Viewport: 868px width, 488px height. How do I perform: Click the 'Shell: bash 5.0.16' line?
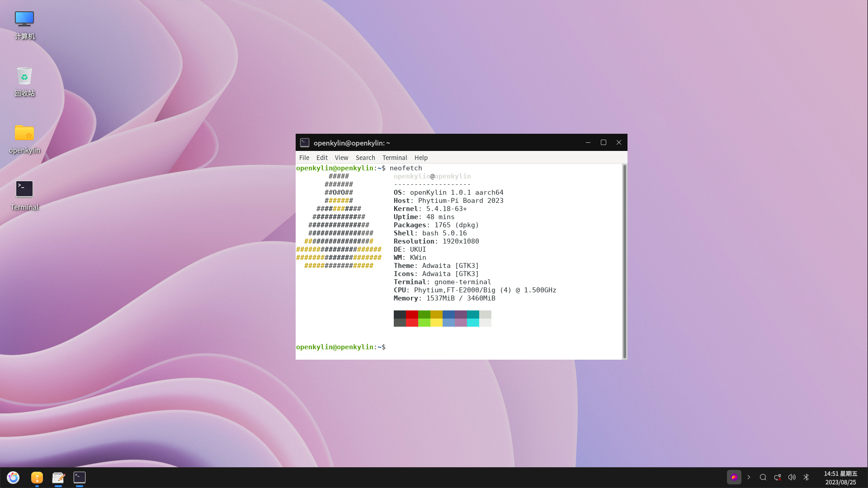click(x=430, y=233)
